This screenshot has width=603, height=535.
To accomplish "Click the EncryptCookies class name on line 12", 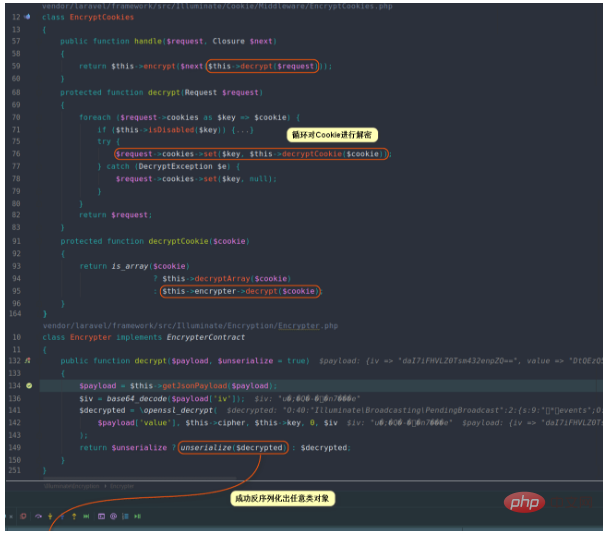I will 102,17.
